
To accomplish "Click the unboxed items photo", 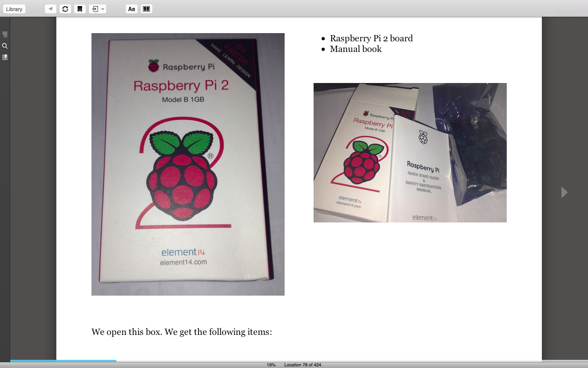I will [410, 153].
